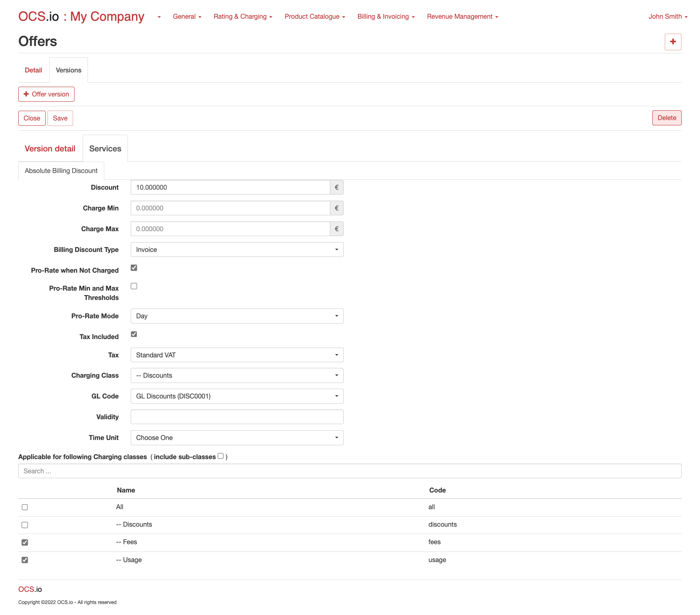This screenshot has width=700, height=615.
Task: Tick the Discounts charging class row
Action: pyautogui.click(x=25, y=525)
